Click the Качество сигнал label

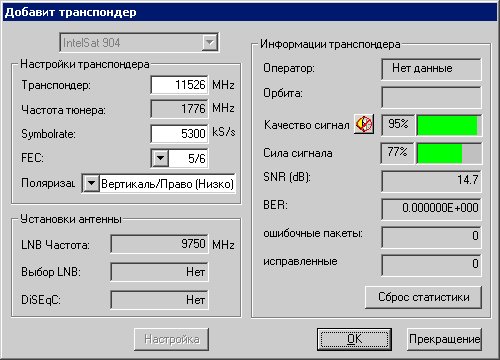coord(306,125)
